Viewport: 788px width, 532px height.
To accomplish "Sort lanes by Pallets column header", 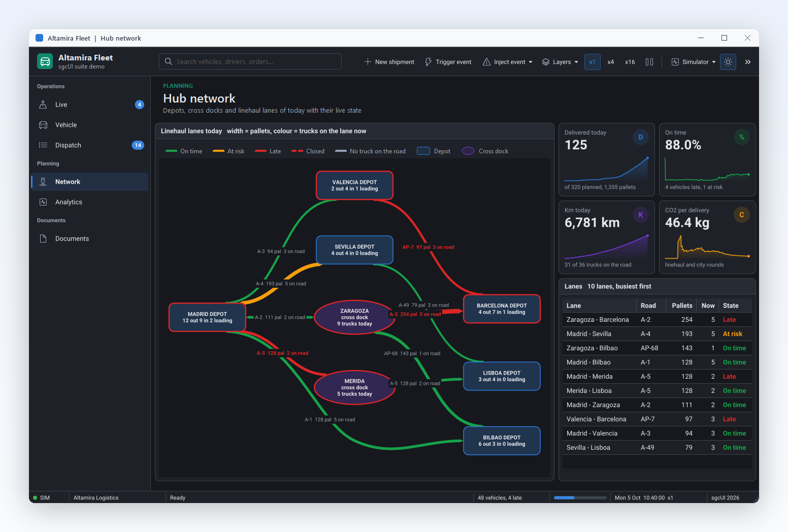I will click(x=681, y=306).
